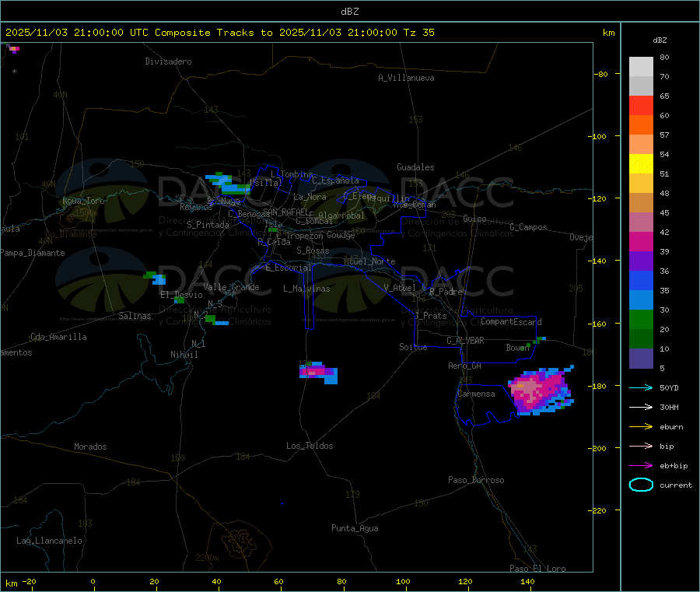Click the Paso_El_Loro map label
Image resolution: width=700 pixels, height=592 pixels.
tap(537, 569)
